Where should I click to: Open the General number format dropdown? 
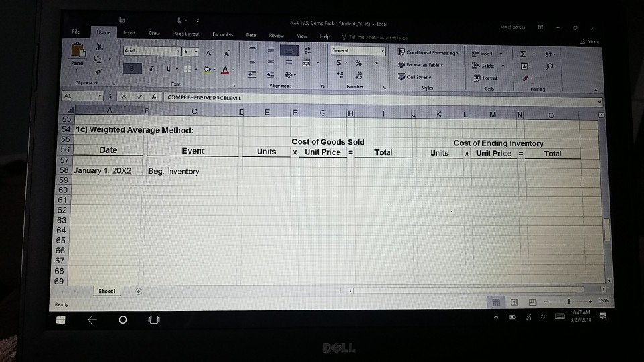point(382,51)
